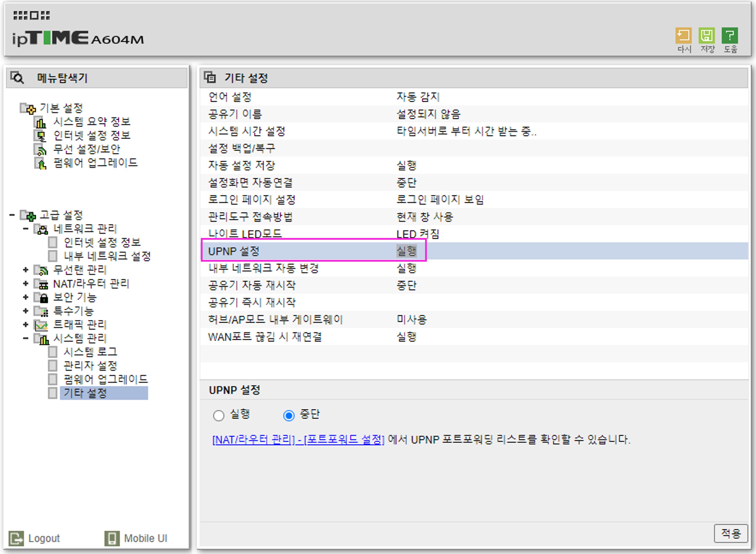Expand the 무선랜 관리 tree node
Viewport: 756px width, 554px height.
[x=25, y=270]
